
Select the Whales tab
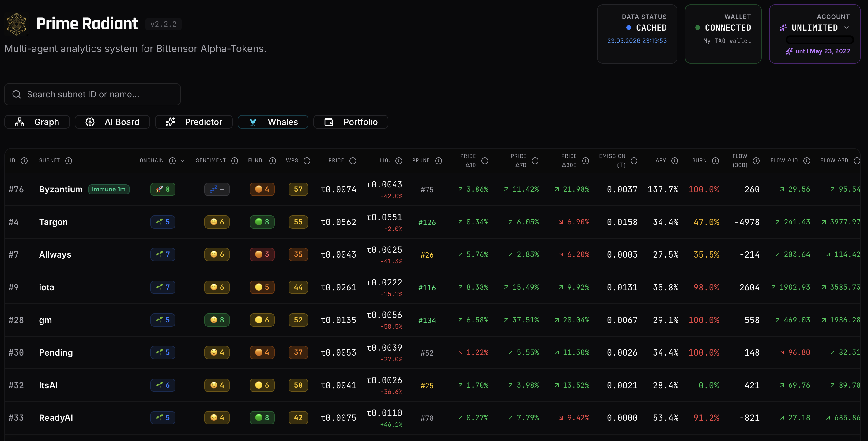tap(273, 122)
